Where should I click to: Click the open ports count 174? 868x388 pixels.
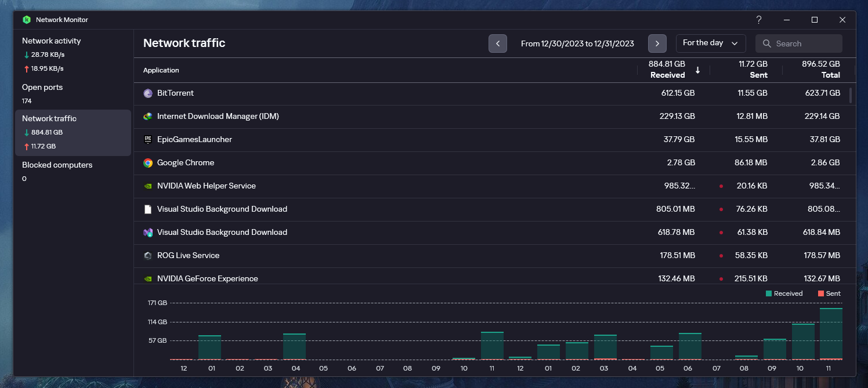point(27,101)
